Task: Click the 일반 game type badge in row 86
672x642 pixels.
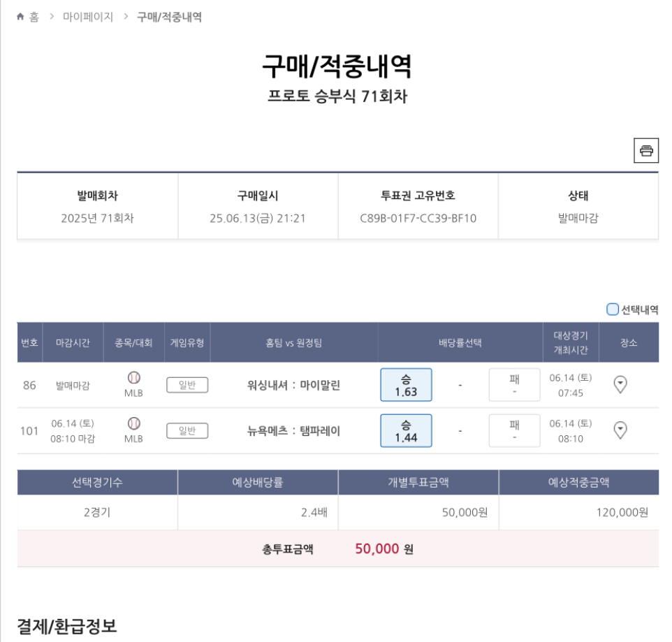Action: 187,385
